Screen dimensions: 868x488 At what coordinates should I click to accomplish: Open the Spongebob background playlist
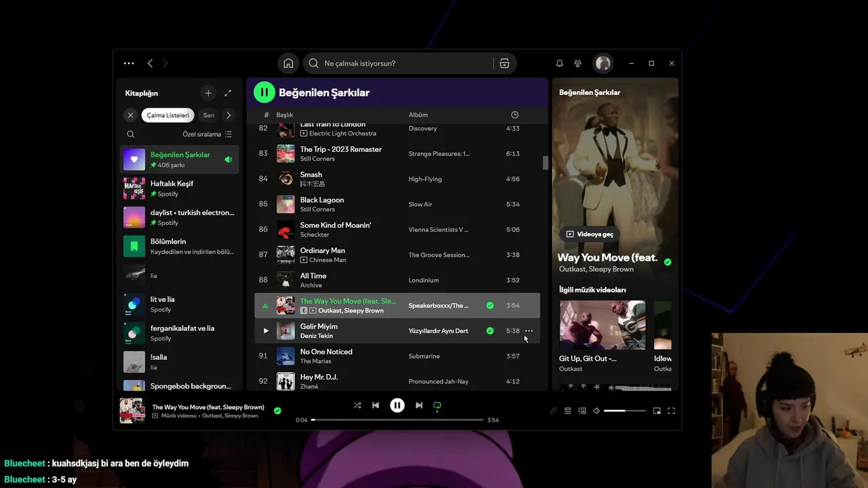click(180, 385)
